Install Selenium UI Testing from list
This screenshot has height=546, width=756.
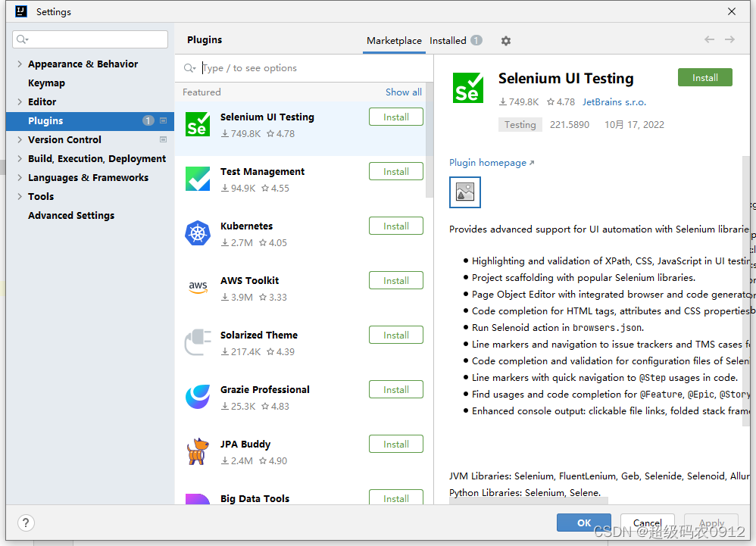coord(396,117)
